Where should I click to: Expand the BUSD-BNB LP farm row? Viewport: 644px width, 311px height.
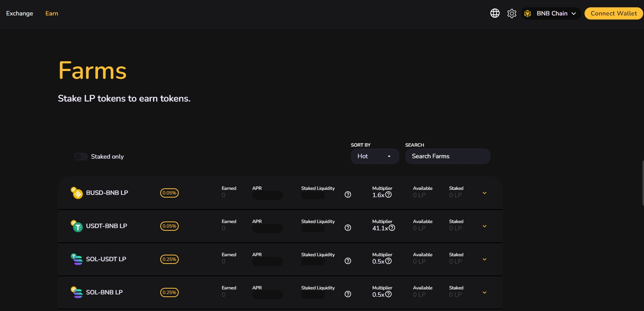tap(485, 193)
